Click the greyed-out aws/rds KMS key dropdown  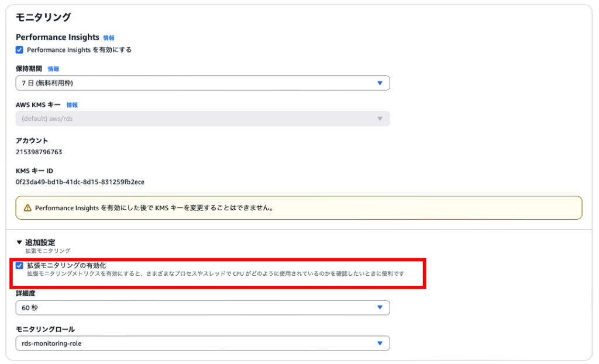point(202,119)
